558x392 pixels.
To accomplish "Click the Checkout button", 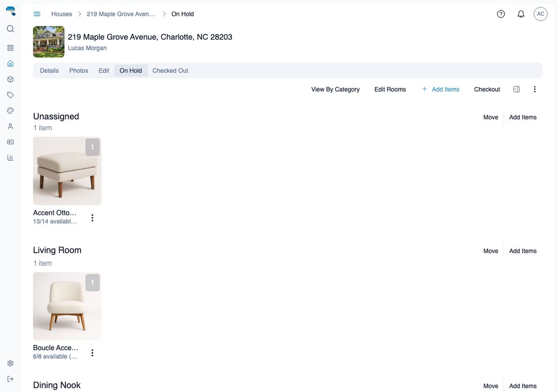I will coord(487,89).
